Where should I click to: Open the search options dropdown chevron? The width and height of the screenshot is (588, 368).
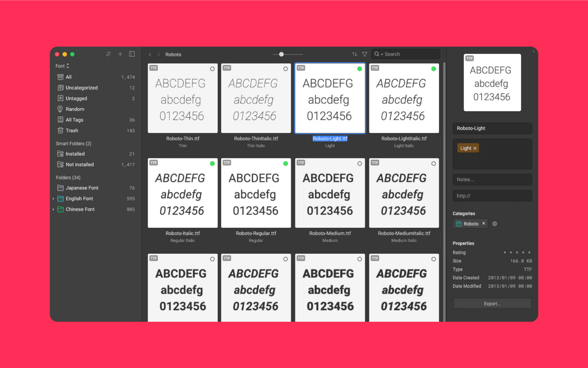[382, 54]
